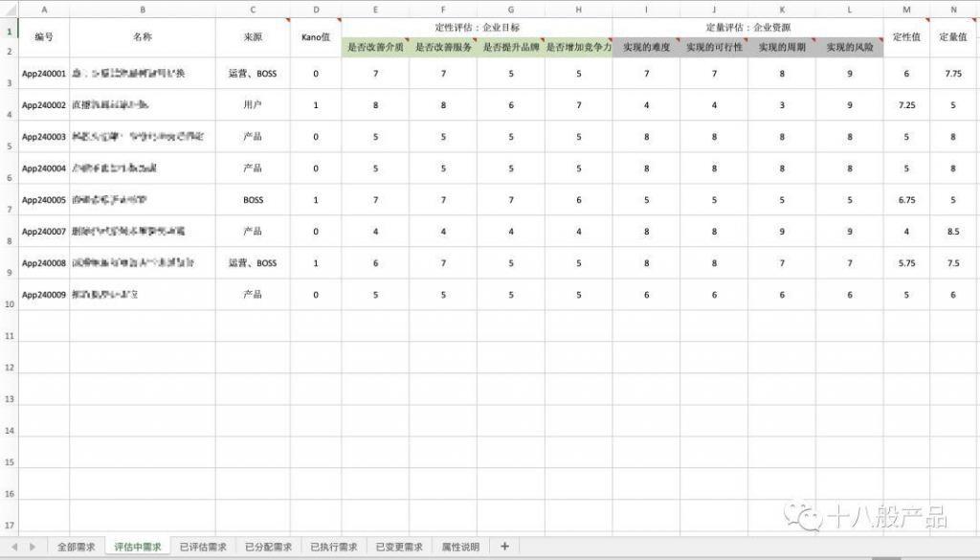Select row 10 header
This screenshot has height=560, width=980.
(x=9, y=303)
